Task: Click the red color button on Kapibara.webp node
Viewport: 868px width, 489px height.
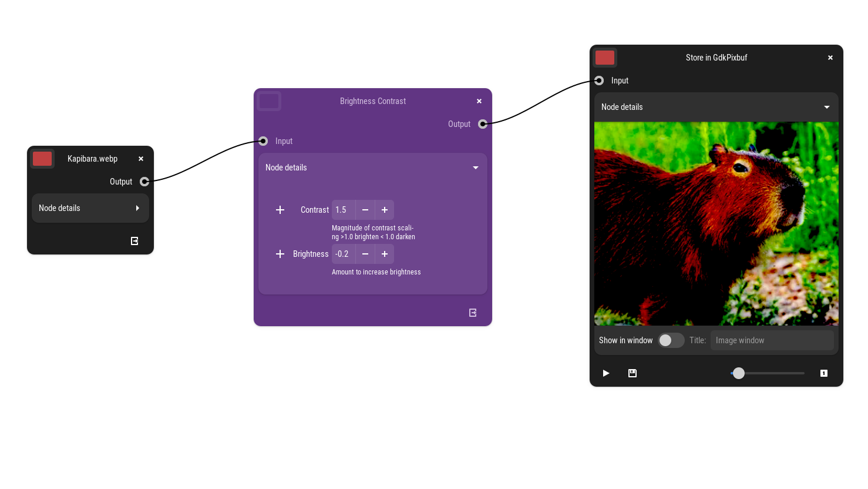Action: (x=42, y=159)
